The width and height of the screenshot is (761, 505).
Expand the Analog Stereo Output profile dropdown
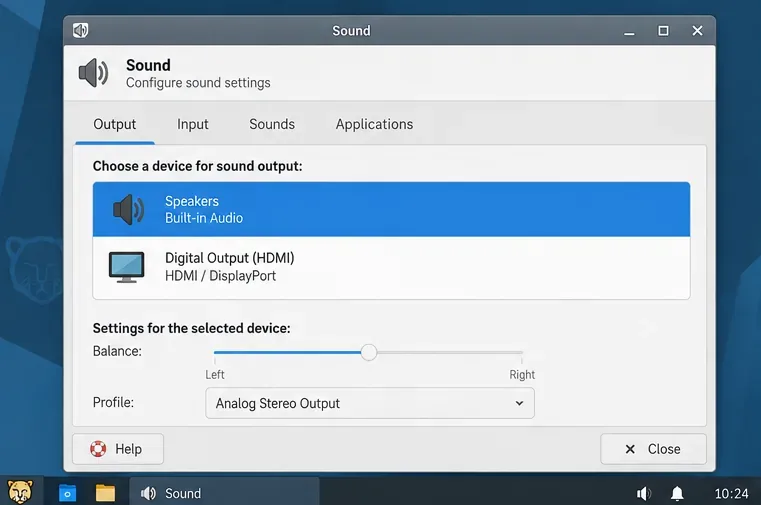point(370,403)
